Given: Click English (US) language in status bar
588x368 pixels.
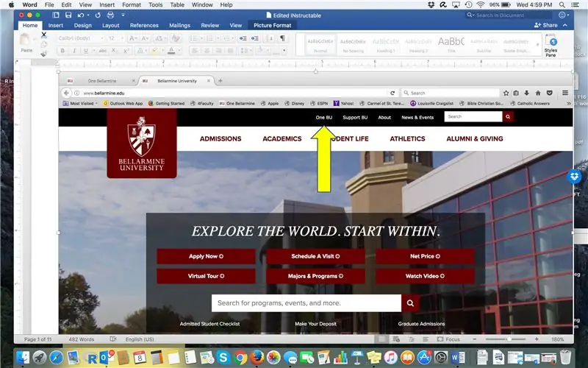Looking at the screenshot, I should (140, 339).
